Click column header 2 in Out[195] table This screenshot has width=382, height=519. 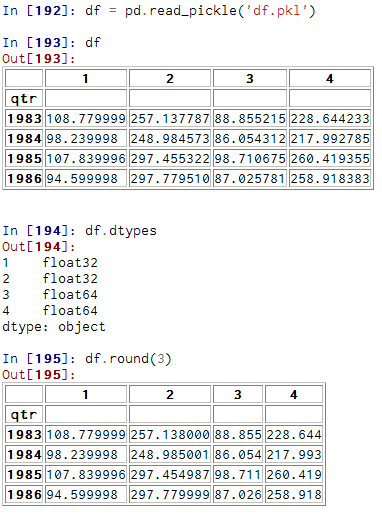(x=170, y=395)
